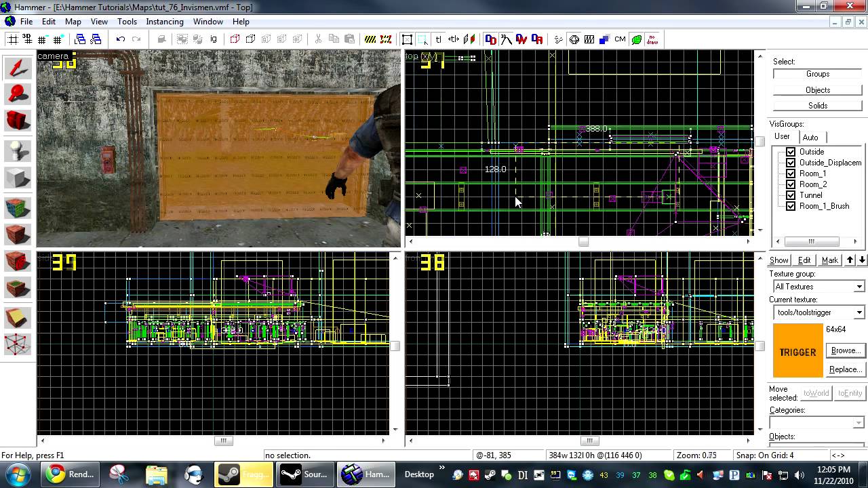The height and width of the screenshot is (488, 868).
Task: Click the top view horizontal scrollbar thumb
Action: pos(583,241)
